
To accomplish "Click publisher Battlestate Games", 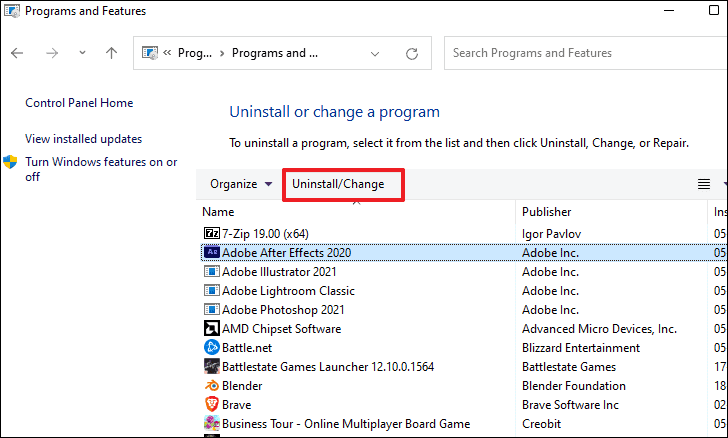I will (x=569, y=367).
